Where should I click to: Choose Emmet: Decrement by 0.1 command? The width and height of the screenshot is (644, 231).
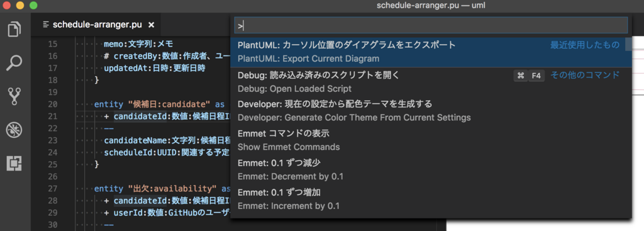click(431, 169)
